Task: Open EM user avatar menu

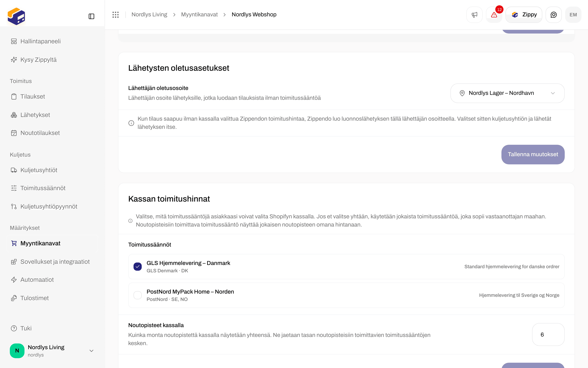Action: (573, 15)
